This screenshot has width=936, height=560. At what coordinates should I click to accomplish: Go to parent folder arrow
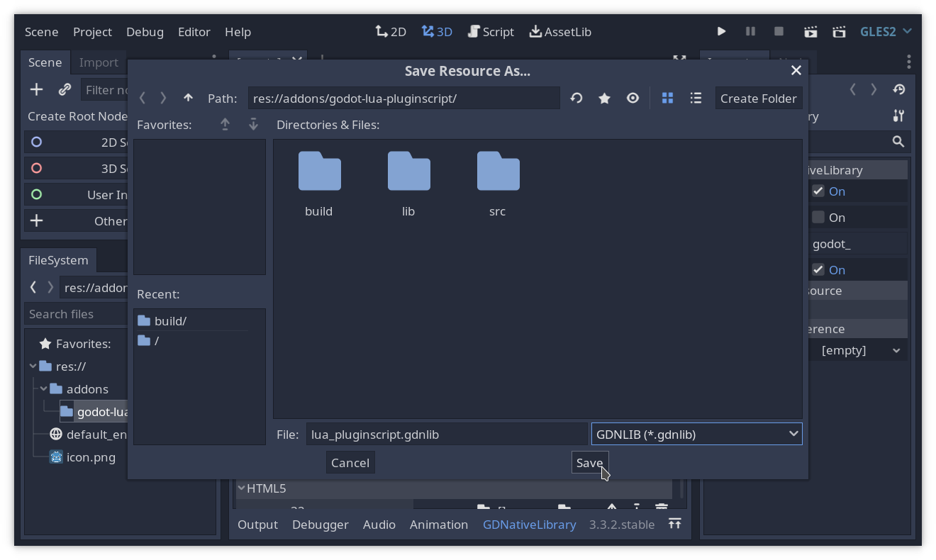(188, 99)
